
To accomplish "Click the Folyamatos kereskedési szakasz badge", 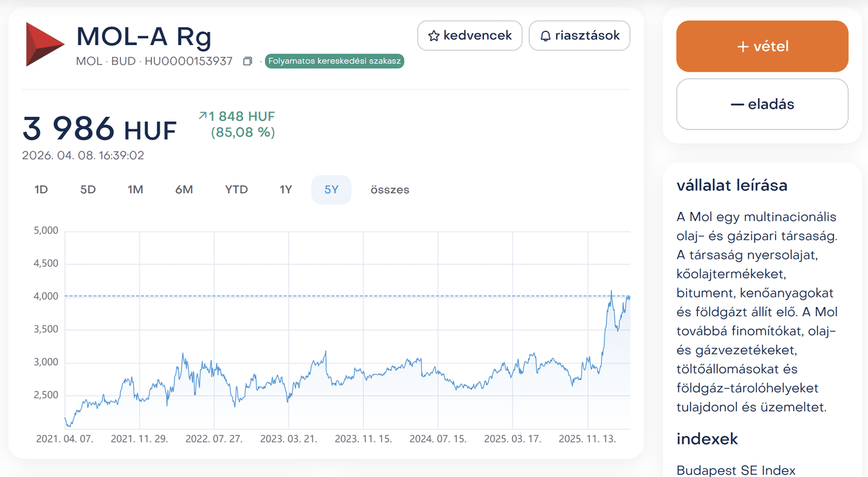I will click(335, 61).
